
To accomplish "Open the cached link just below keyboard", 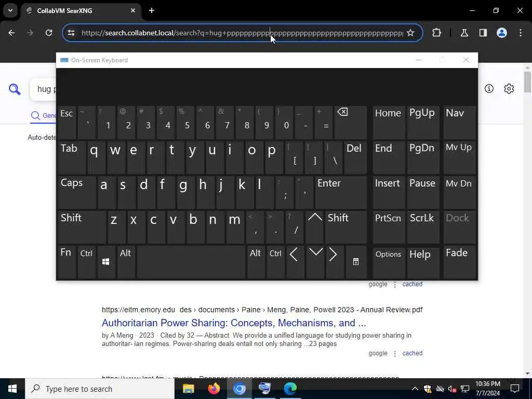I will click(412, 284).
